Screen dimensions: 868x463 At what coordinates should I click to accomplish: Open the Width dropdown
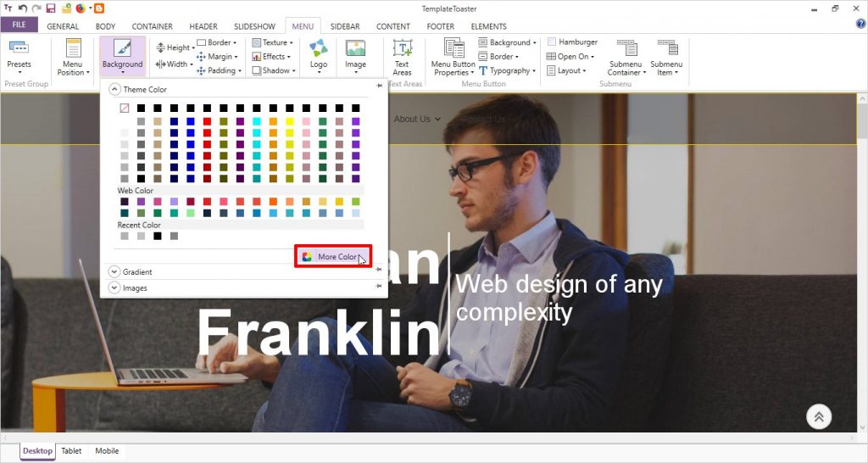174,64
